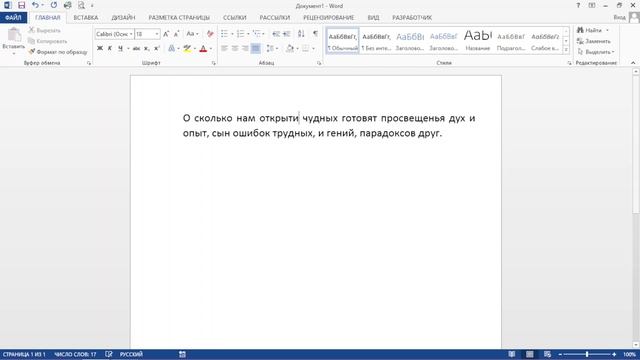Decrease font size with the small A
Screen dimensions: 640x360
click(x=176, y=34)
